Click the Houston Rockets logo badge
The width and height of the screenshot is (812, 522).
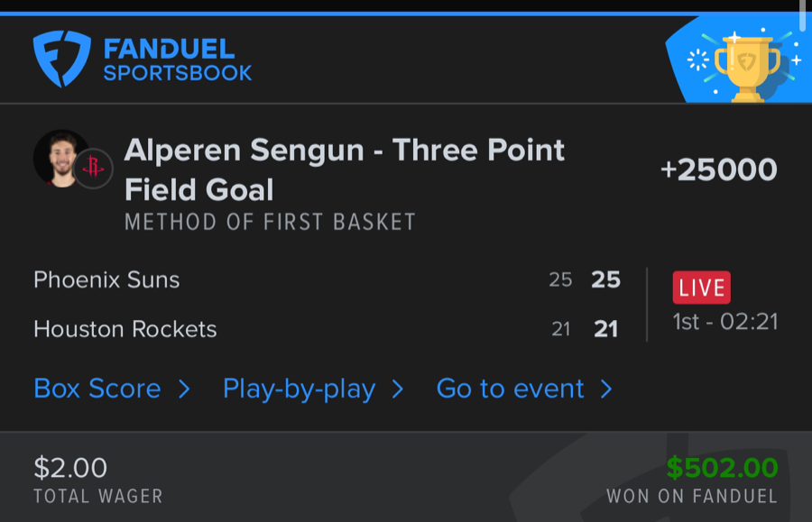tap(93, 168)
